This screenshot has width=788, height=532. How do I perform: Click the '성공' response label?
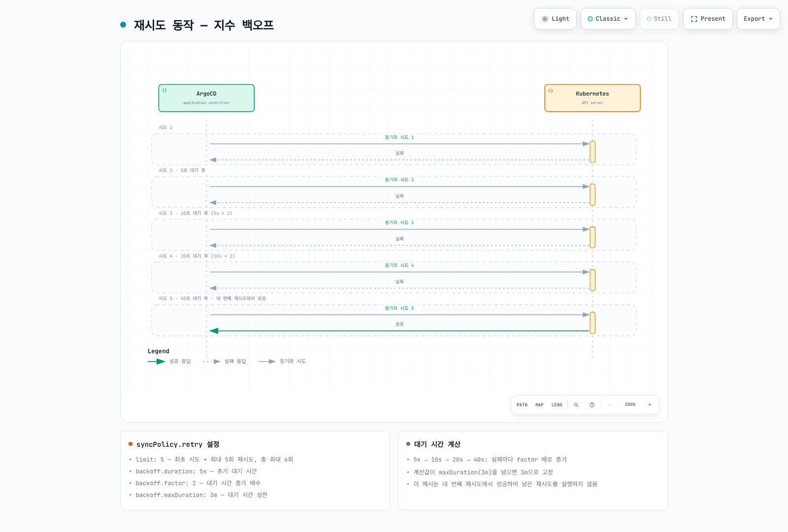tap(399, 324)
